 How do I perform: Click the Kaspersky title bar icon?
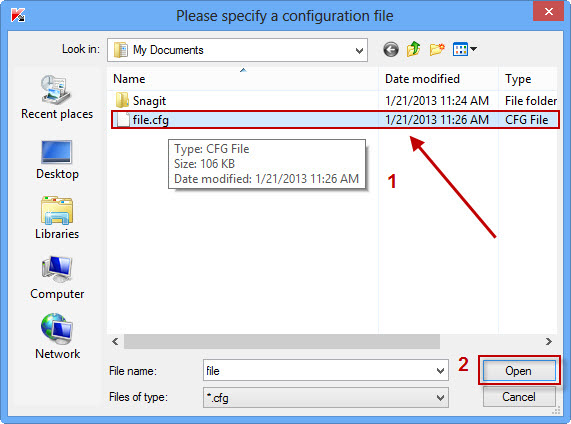(x=17, y=15)
